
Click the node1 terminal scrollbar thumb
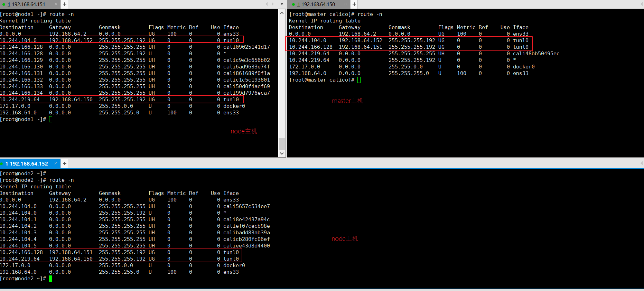coord(282,144)
